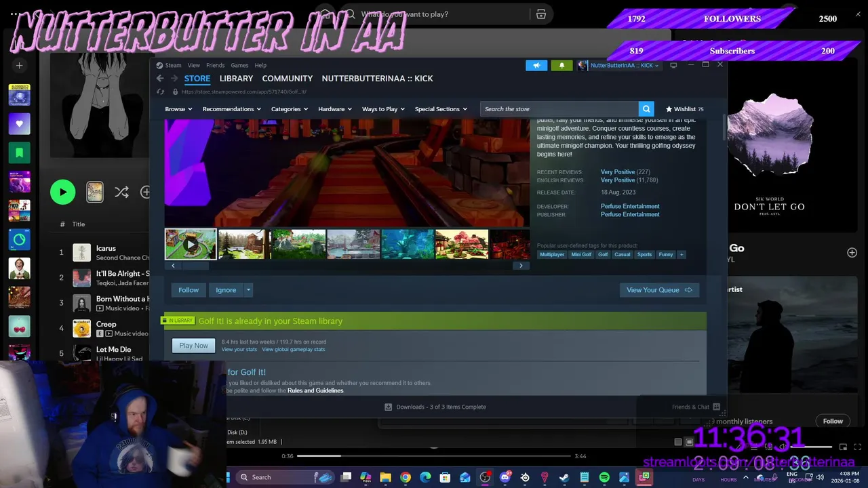This screenshot has height=488, width=868.
Task: Go back with Steam's back arrow
Action: tap(160, 79)
